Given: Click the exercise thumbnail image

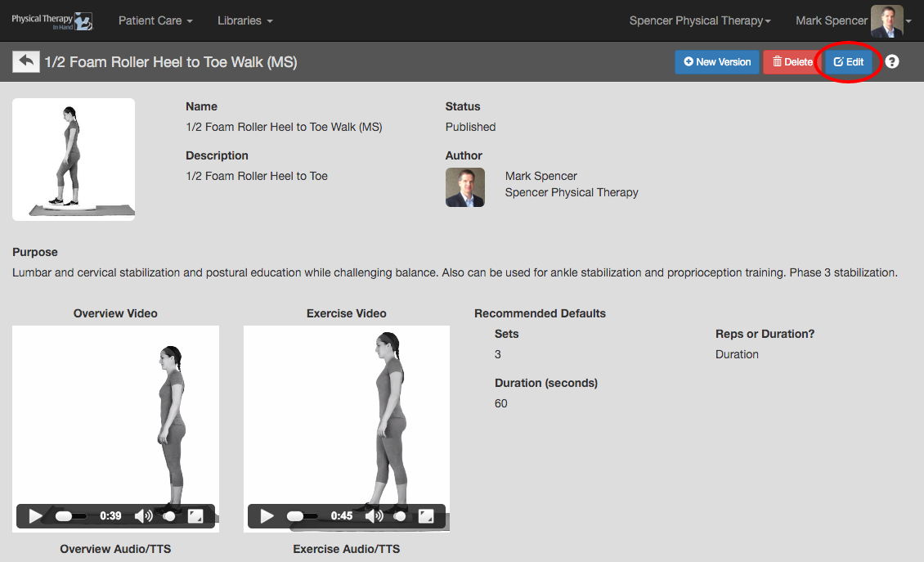Looking at the screenshot, I should pyautogui.click(x=74, y=160).
